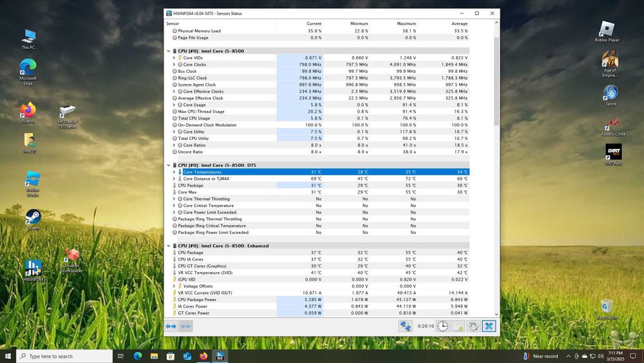This screenshot has height=363, width=644.
Task: Show hidden tray icons chevron
Action: pyautogui.click(x=568, y=356)
